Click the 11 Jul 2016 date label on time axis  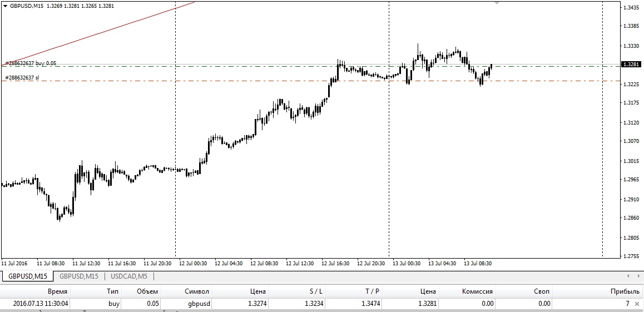(14, 263)
